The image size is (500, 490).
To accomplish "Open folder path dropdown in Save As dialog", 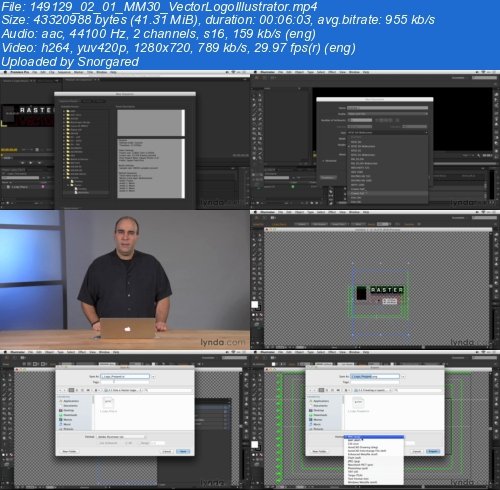I will pyautogui.click(x=123, y=390).
